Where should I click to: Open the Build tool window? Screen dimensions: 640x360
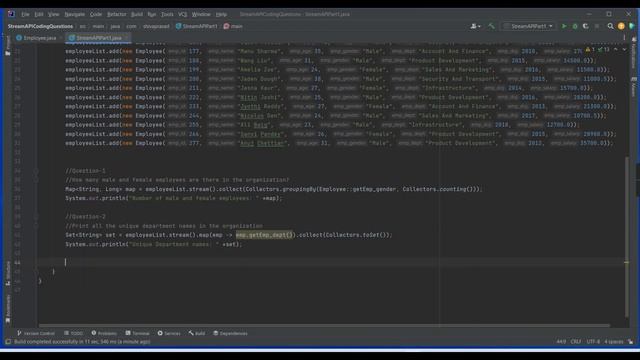[x=197, y=333]
